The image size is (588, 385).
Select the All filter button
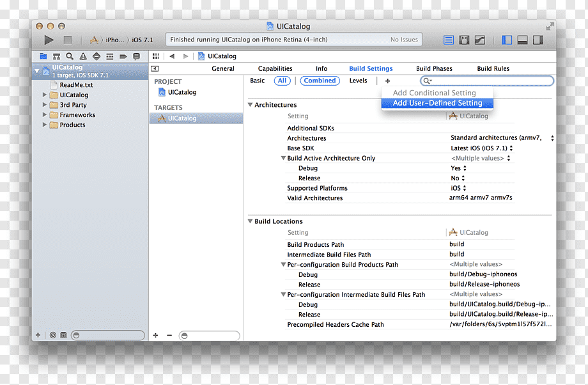282,81
